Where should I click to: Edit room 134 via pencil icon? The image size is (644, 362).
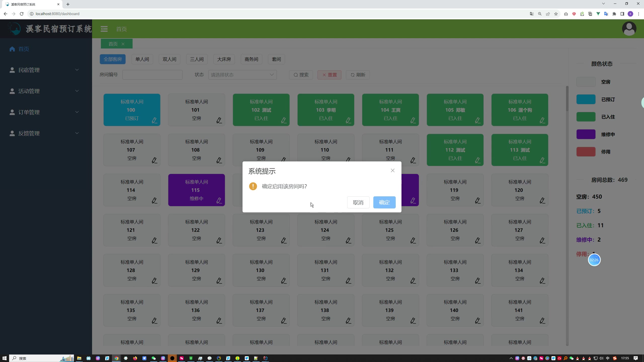542,281
